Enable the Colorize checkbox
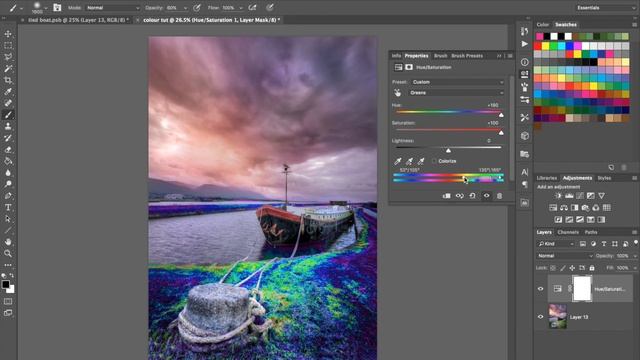Image resolution: width=640 pixels, height=360 pixels. [434, 161]
